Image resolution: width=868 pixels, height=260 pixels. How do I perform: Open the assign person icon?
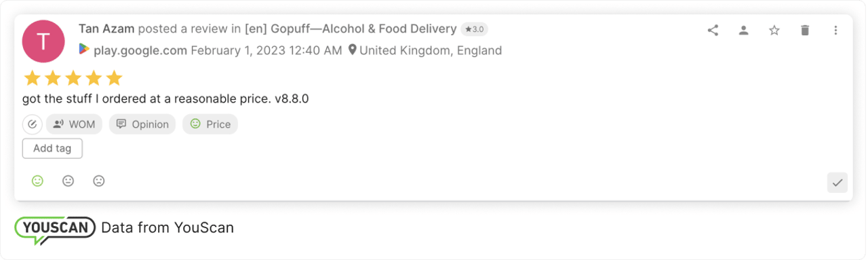click(x=744, y=30)
